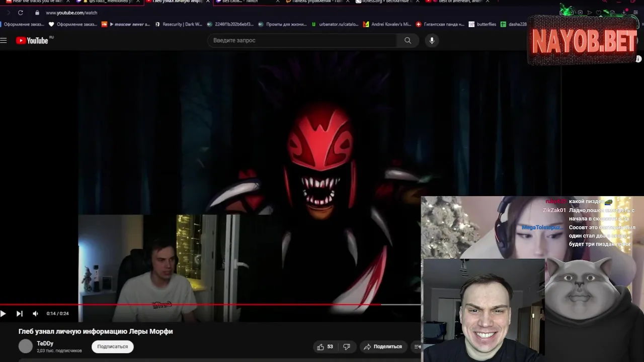This screenshot has height=362, width=644.
Task: View site info lock icon
Action: coord(37,13)
